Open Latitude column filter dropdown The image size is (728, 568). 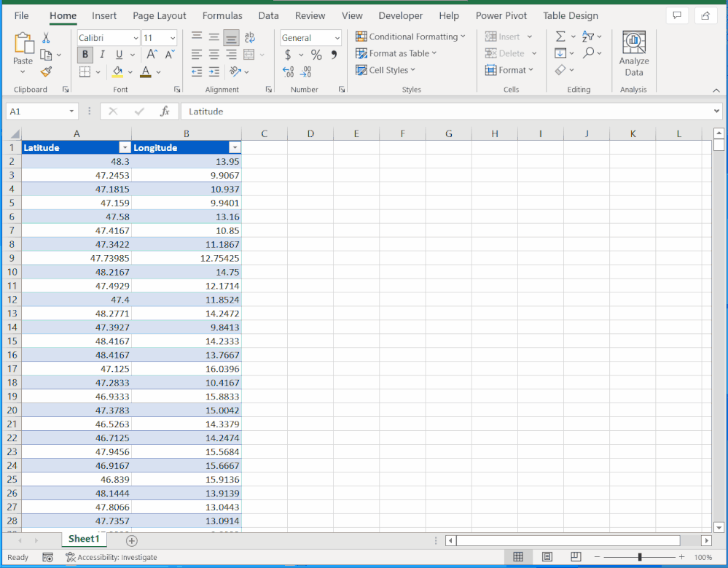[125, 148]
